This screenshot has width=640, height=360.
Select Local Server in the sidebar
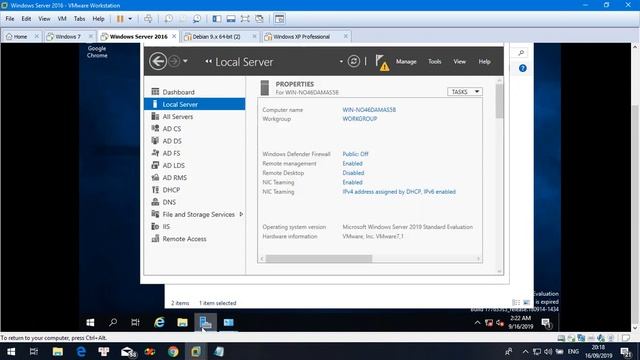[195, 104]
